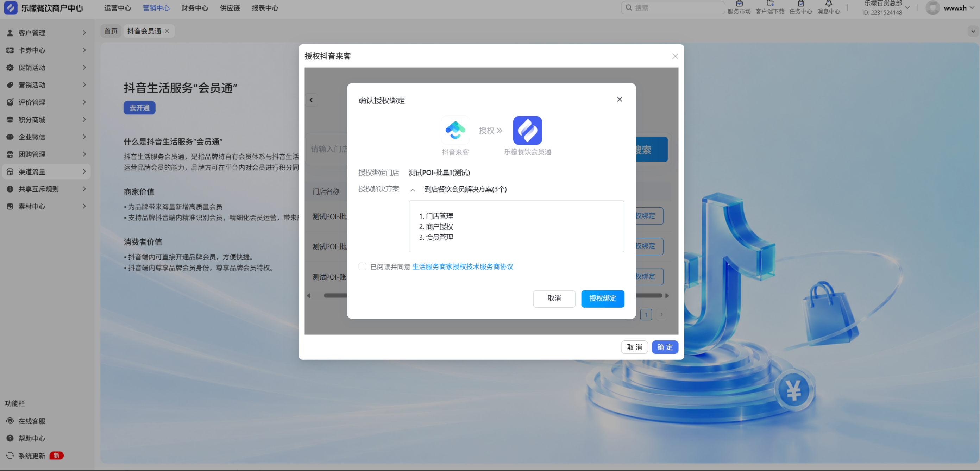Open the 共享互斥规则 sidebar item

pyautogui.click(x=46, y=189)
